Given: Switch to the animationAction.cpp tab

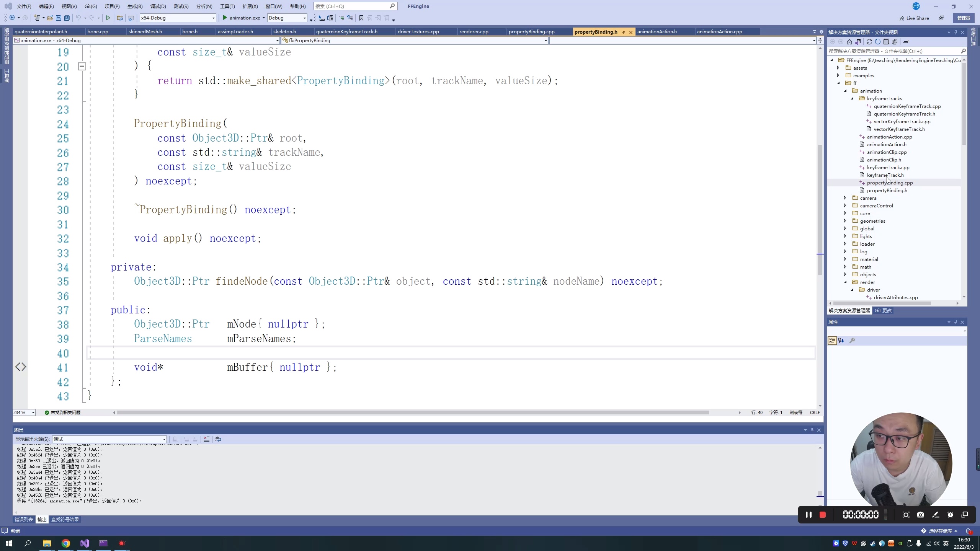Looking at the screenshot, I should tap(719, 32).
